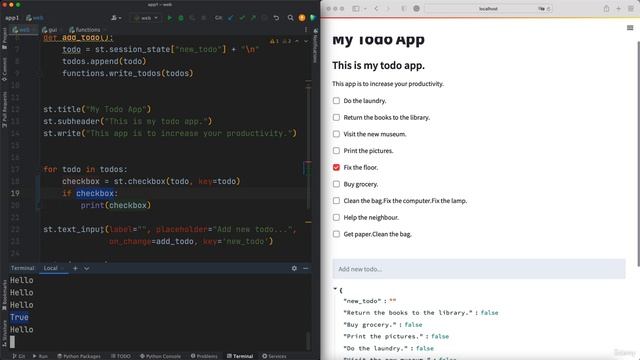
Task: Open Python Packages tool window
Action: click(79, 356)
